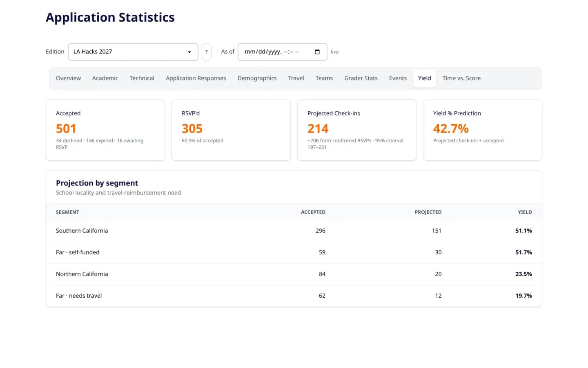Switch to the Academic tab
This screenshot has height=368, width=588.
pos(105,78)
